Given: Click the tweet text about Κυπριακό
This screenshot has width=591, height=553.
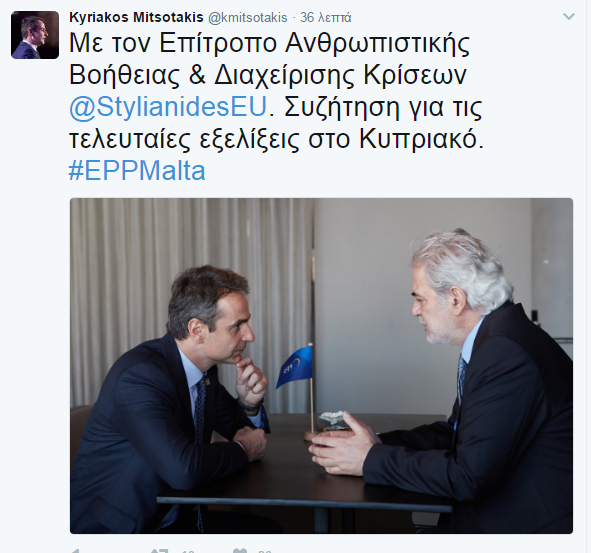Looking at the screenshot, I should pyautogui.click(x=276, y=139).
